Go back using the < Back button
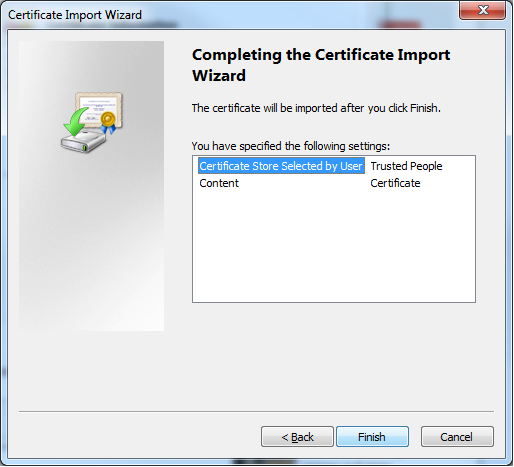 [297, 436]
